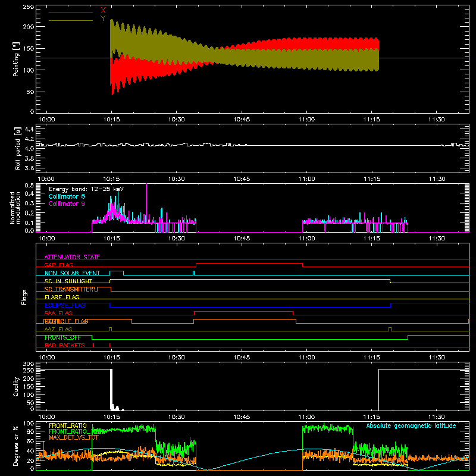Click the 'SC_IN_SUNLIGHT' flag label
The height and width of the screenshot is (476, 476).
point(68,281)
